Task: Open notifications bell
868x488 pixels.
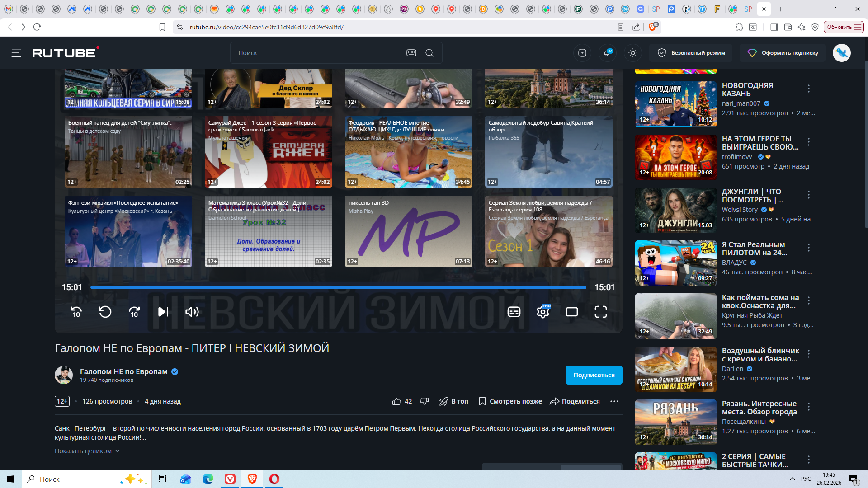Action: point(607,53)
